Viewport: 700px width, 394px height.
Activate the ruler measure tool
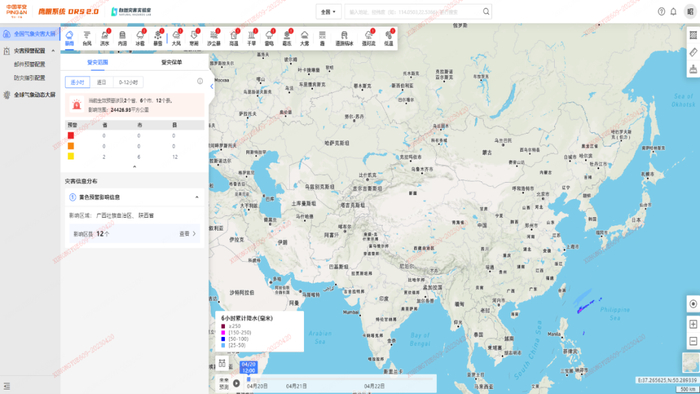click(693, 52)
